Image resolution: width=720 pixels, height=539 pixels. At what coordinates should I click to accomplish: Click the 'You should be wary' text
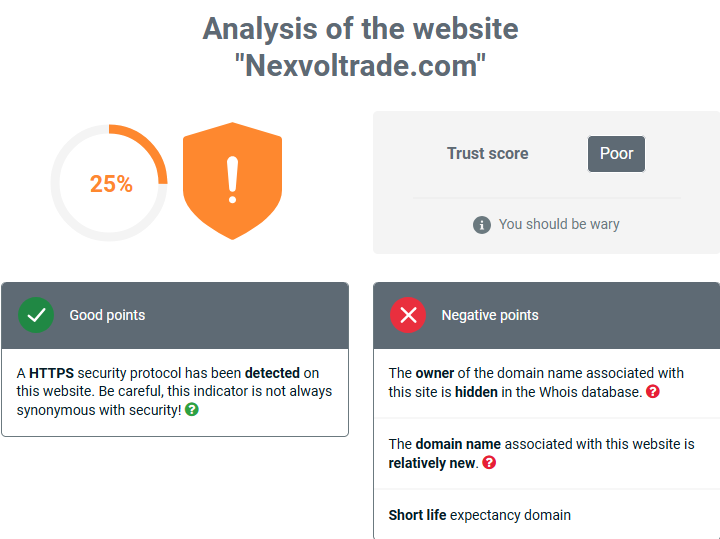pos(559,224)
